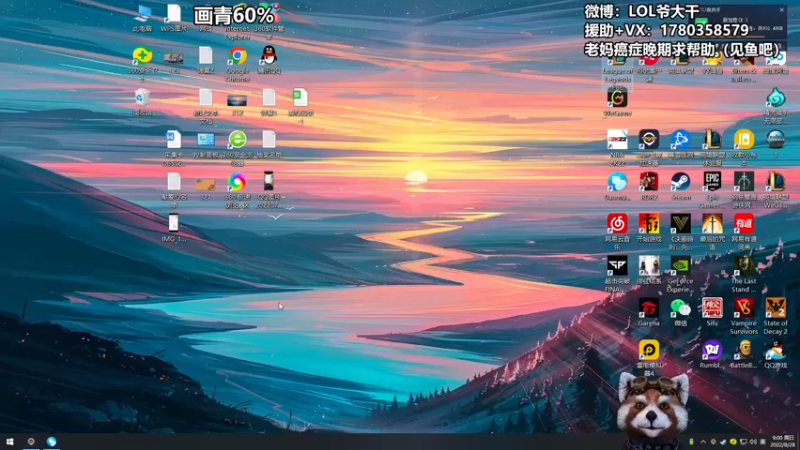Open League of Legends WeGame version icon
800x450 pixels.
pyautogui.click(x=776, y=182)
